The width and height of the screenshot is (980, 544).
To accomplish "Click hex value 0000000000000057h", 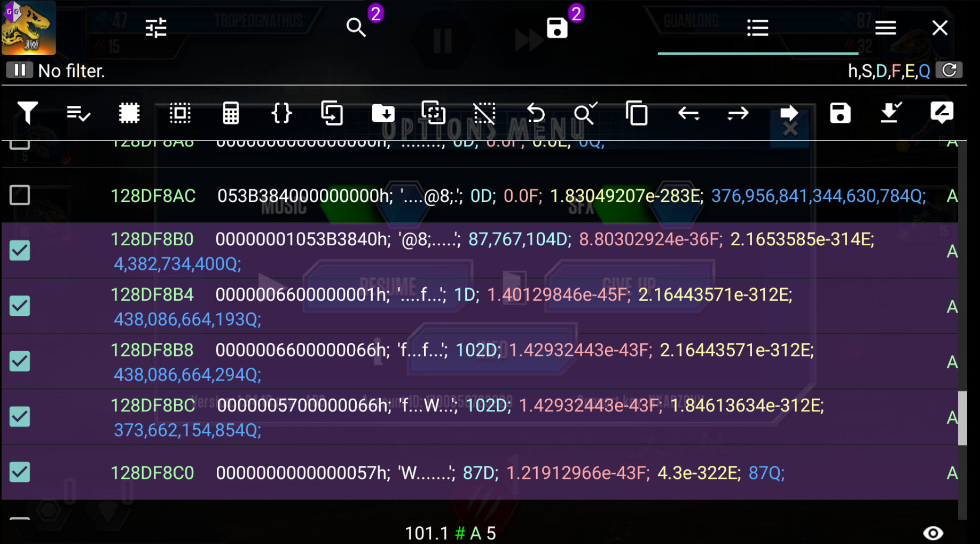I will [x=303, y=473].
